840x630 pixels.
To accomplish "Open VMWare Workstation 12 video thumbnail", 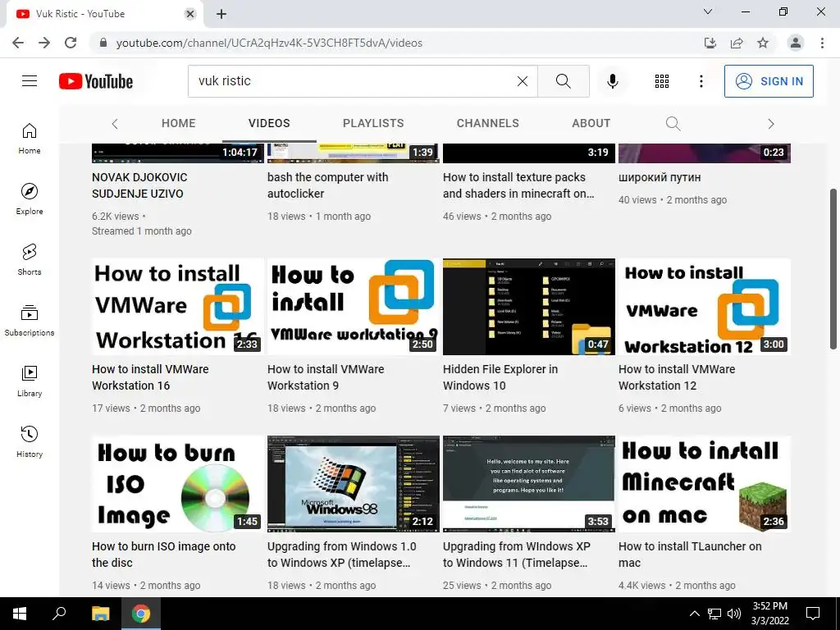I will (705, 307).
